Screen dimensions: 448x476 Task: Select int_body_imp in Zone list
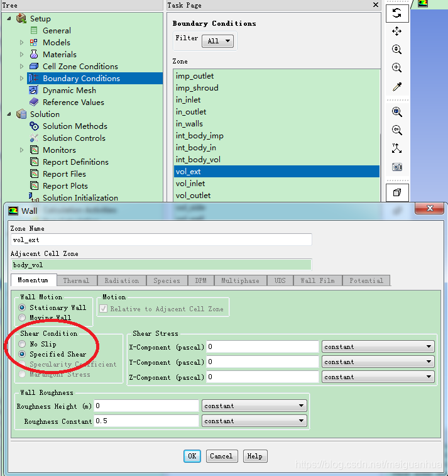click(276, 136)
